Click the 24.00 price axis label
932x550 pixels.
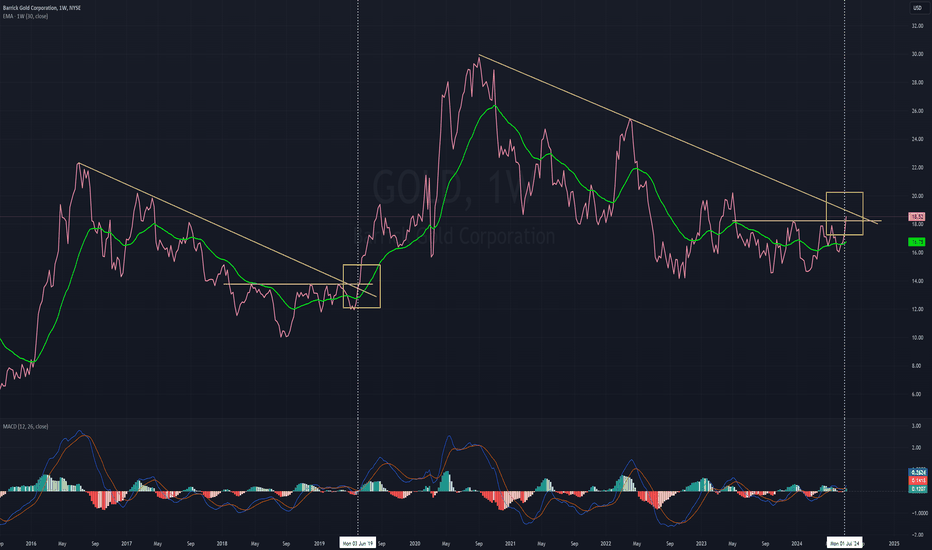coord(917,139)
